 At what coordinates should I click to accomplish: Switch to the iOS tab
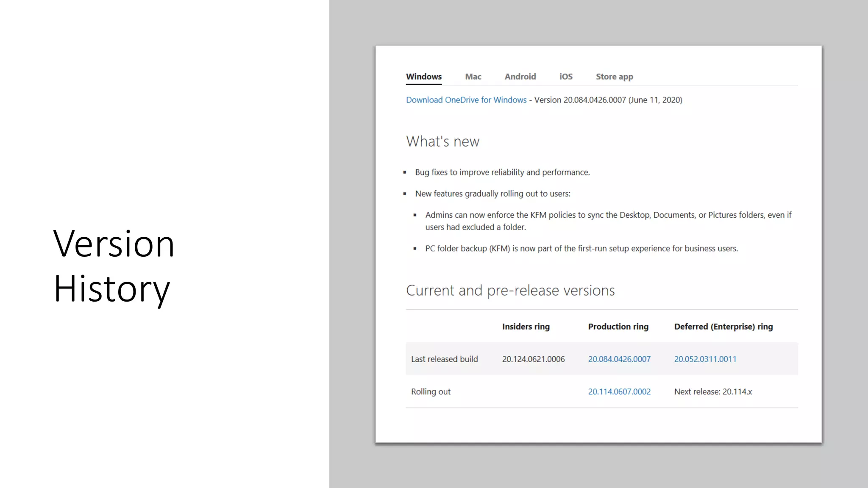tap(566, 77)
